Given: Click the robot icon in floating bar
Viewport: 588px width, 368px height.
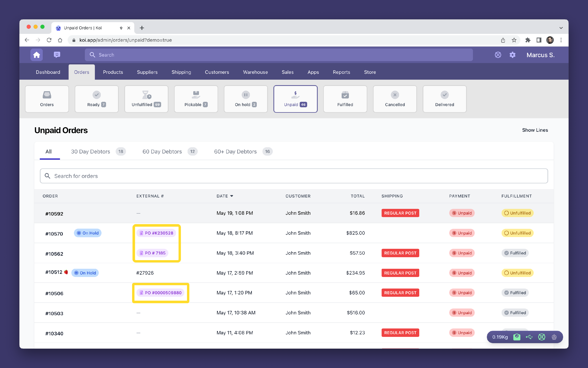Looking at the screenshot, I should pos(554,337).
